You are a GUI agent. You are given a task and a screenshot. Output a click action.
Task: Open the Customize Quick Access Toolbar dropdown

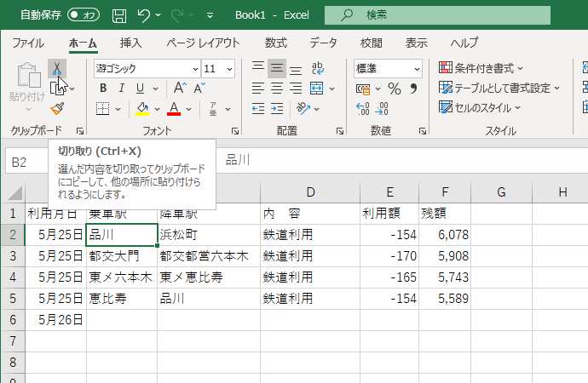click(x=210, y=15)
